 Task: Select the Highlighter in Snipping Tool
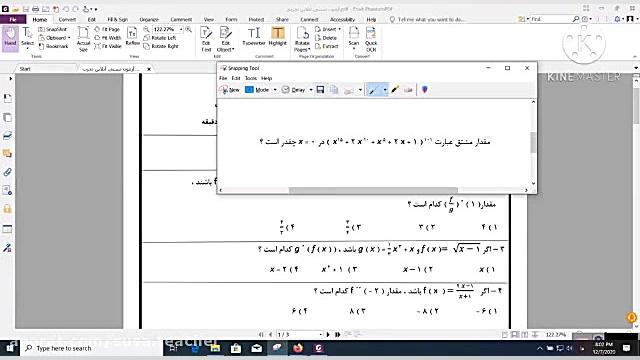pos(395,90)
